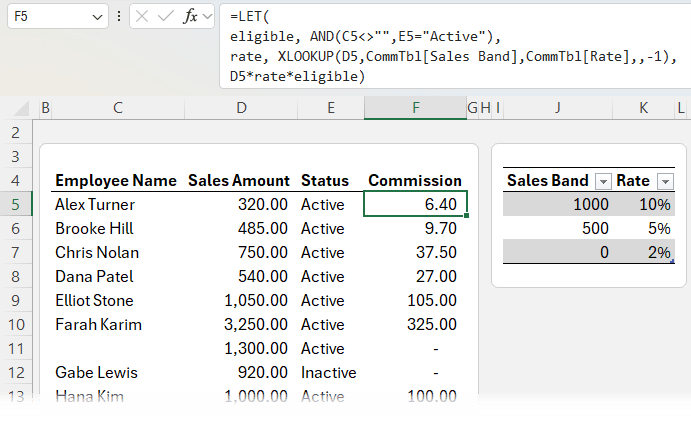Select row 12 header
This screenshot has width=691, height=422.
click(x=16, y=373)
